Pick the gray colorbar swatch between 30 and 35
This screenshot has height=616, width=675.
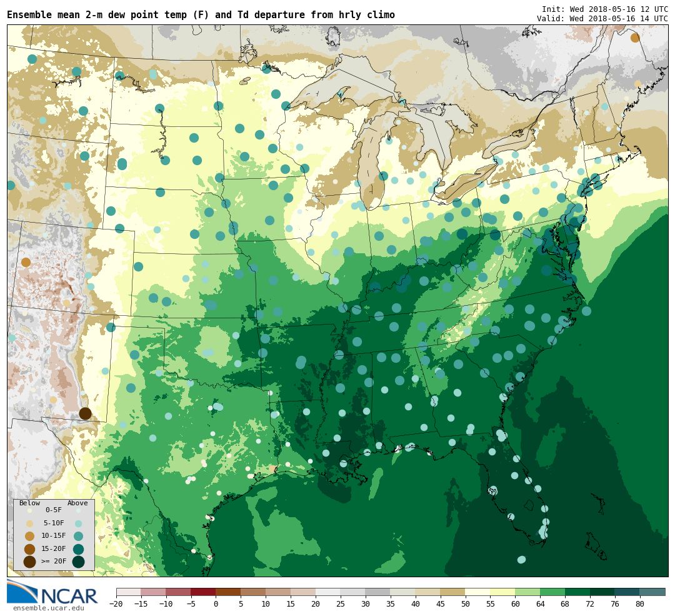tap(378, 592)
